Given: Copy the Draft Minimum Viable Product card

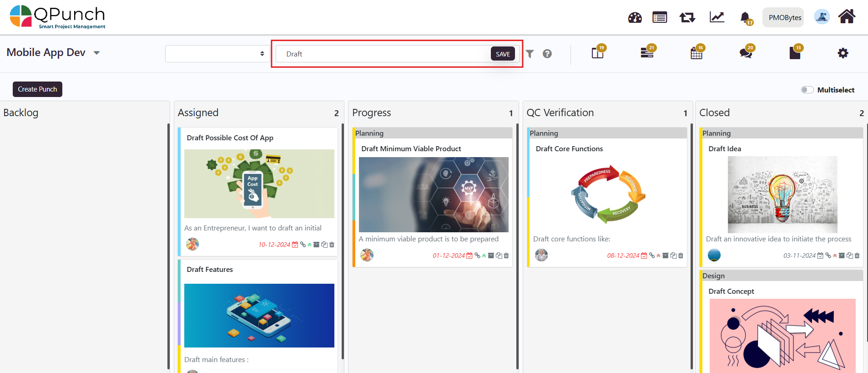Looking at the screenshot, I should point(499,255).
